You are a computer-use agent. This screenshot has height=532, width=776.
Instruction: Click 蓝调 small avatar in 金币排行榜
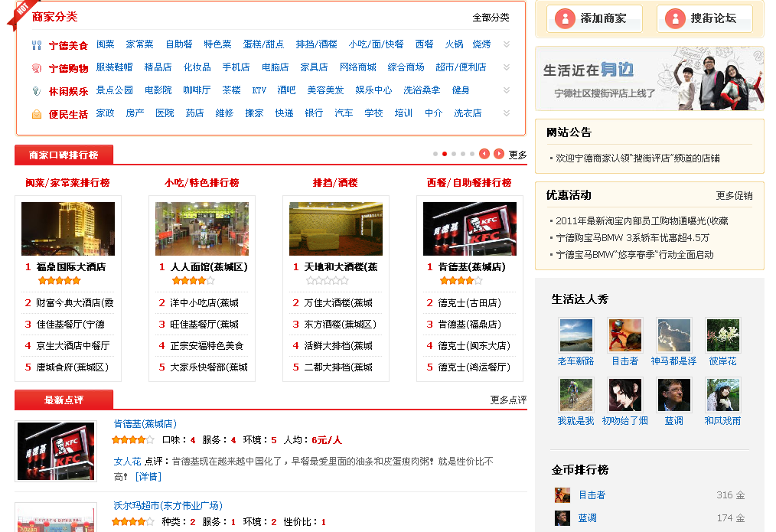click(x=562, y=518)
